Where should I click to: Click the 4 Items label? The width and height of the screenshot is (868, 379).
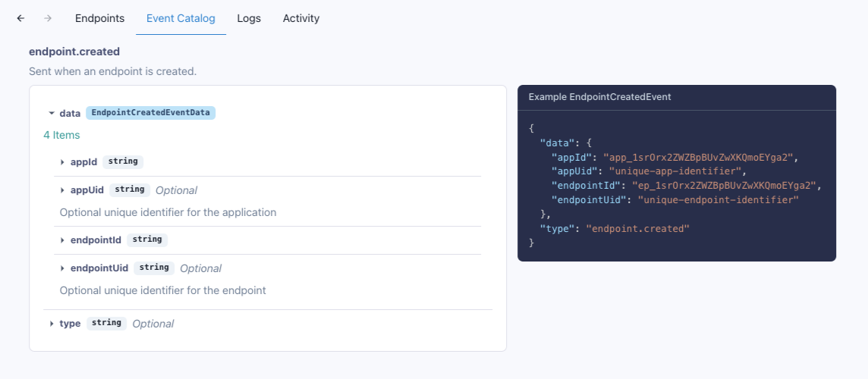(61, 135)
